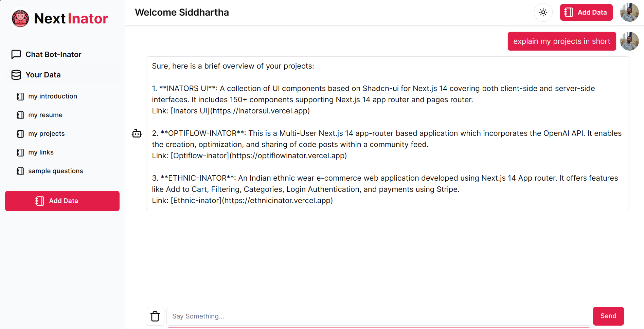Click the trash icon to clear chat
644x329 pixels.
pos(155,316)
